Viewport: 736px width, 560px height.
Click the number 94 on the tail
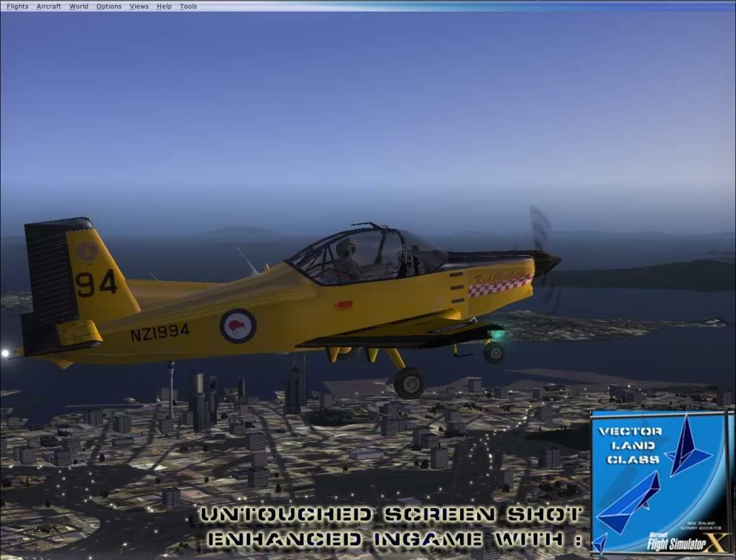click(x=96, y=283)
